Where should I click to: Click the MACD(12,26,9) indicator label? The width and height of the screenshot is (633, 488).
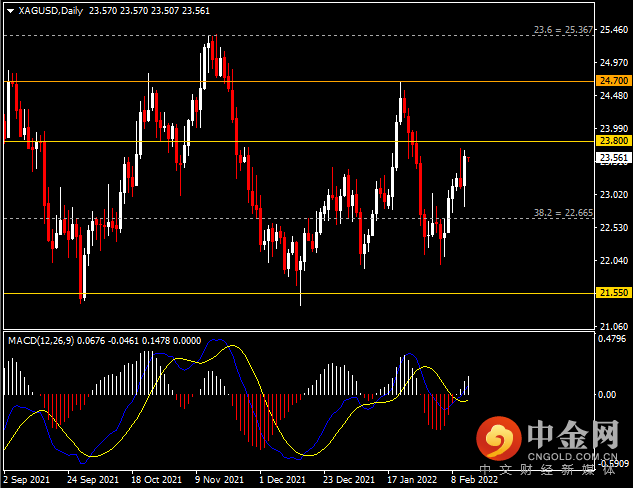pos(41,341)
